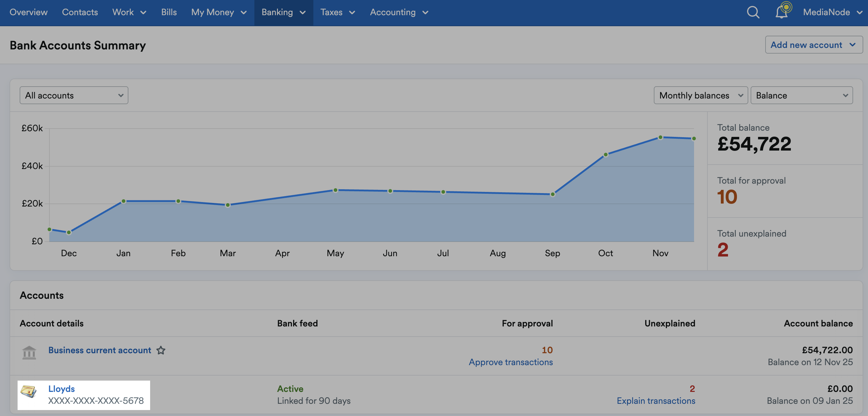This screenshot has height=416, width=868.
Task: Click the November chart data point
Action: (660, 137)
